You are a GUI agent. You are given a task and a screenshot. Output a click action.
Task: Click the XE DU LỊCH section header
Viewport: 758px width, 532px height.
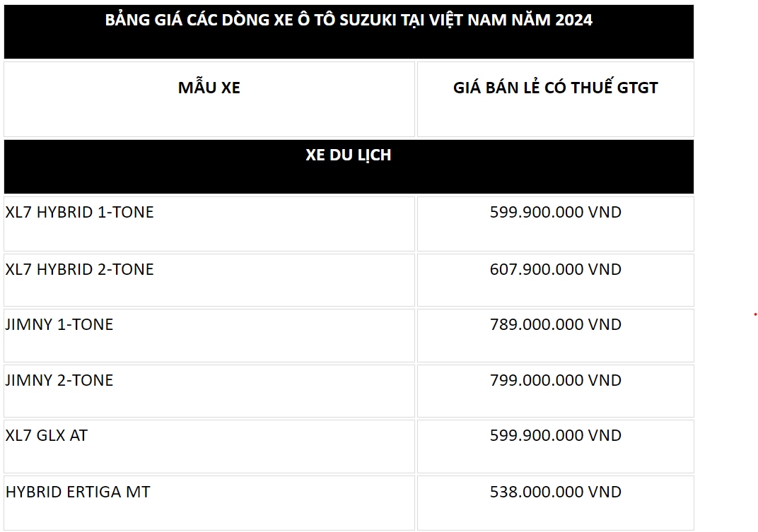pos(349,167)
